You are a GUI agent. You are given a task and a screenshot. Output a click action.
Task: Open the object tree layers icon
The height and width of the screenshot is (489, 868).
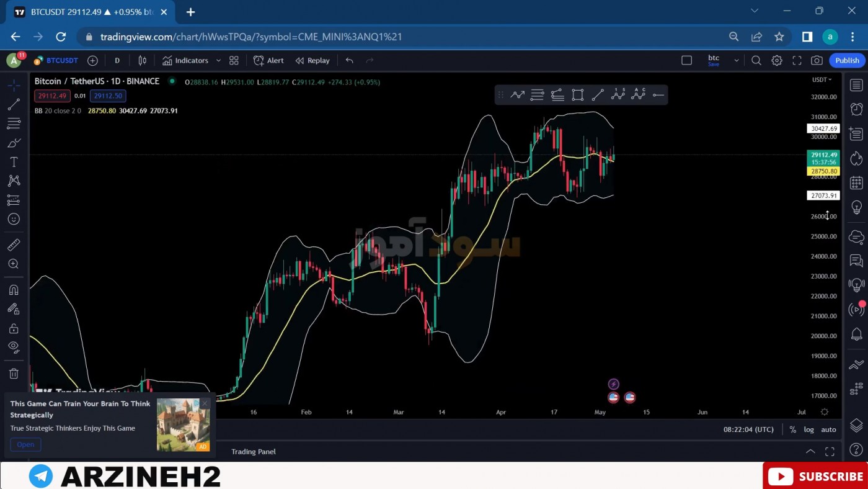856,425
